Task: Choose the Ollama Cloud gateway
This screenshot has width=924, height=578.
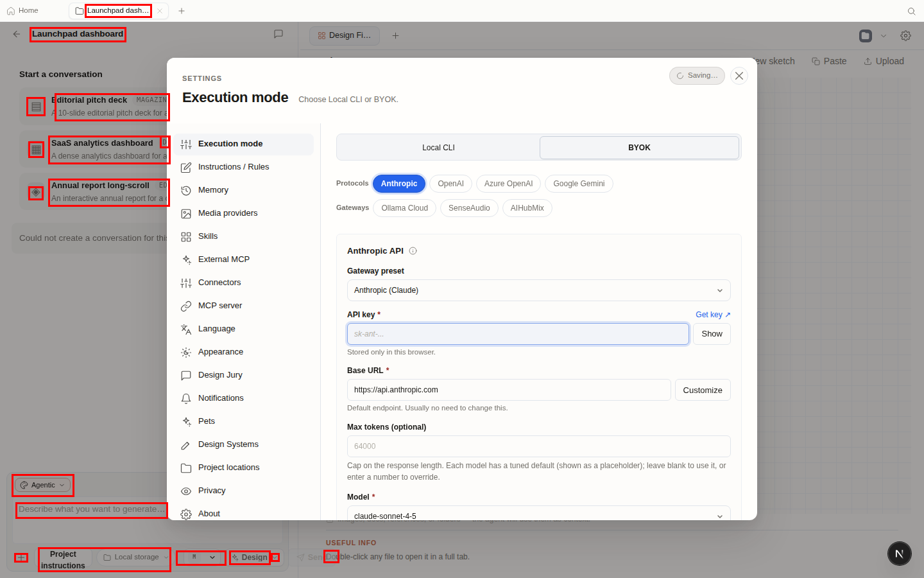Action: click(x=404, y=208)
